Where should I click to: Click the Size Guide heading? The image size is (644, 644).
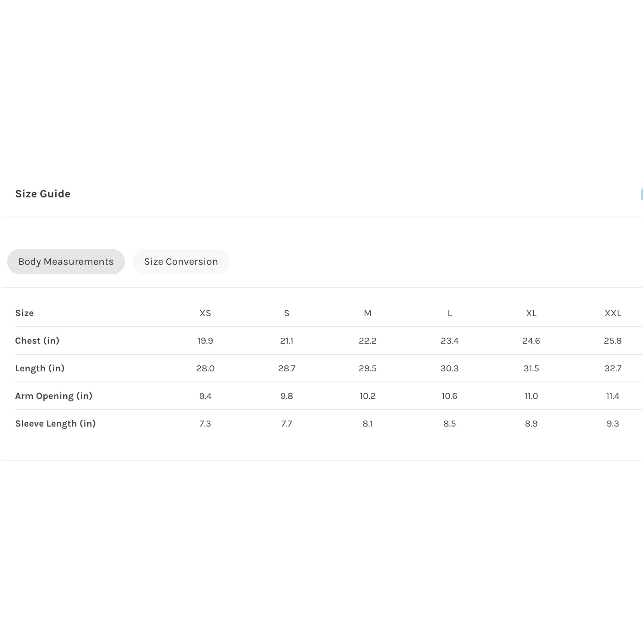43,194
